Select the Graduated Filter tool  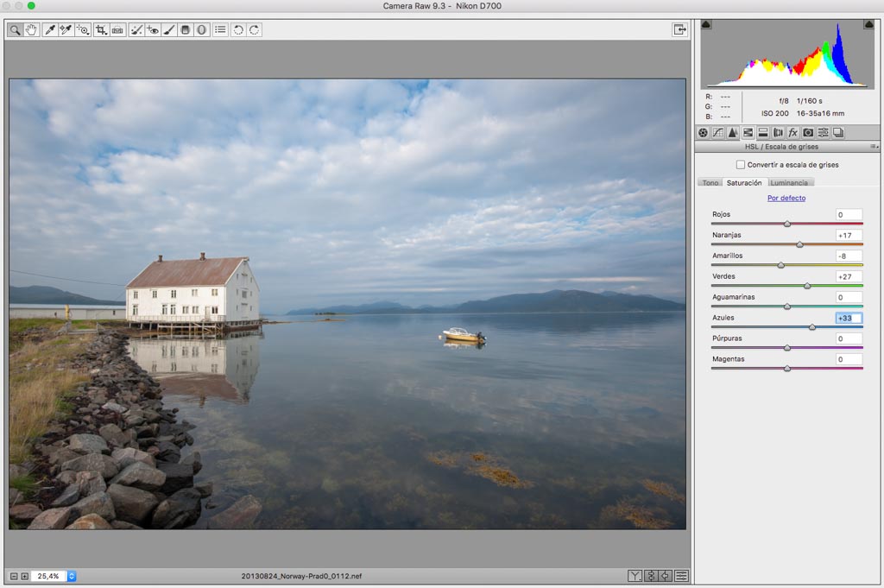coord(185,30)
